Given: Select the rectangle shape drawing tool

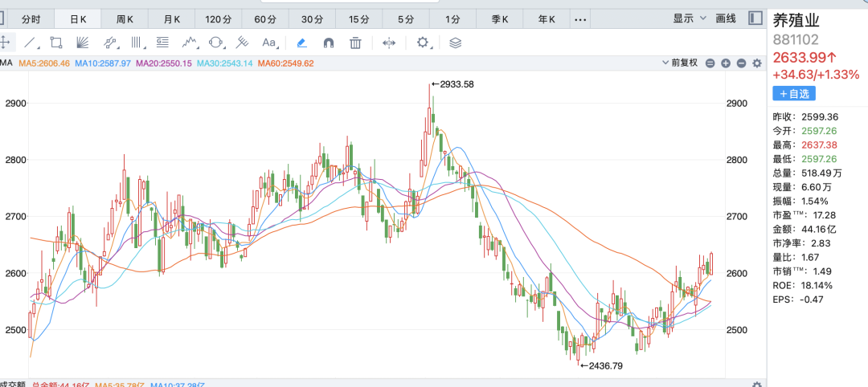Looking at the screenshot, I should click(56, 43).
